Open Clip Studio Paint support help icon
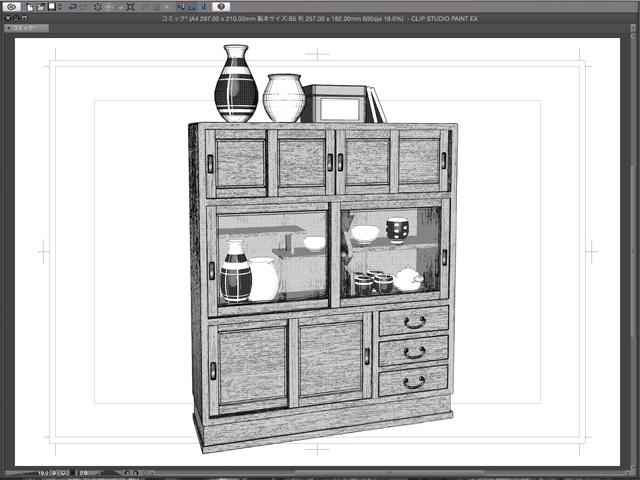 [x=221, y=7]
